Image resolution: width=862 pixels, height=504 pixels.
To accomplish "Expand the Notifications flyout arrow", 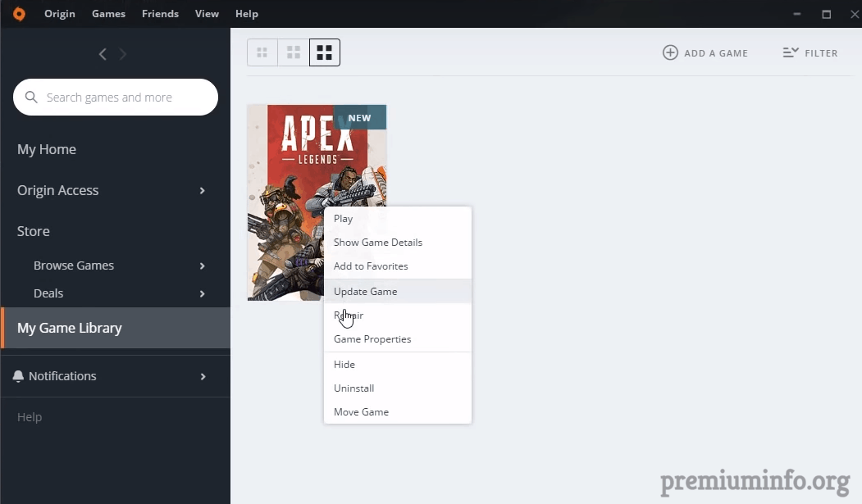I will (203, 377).
